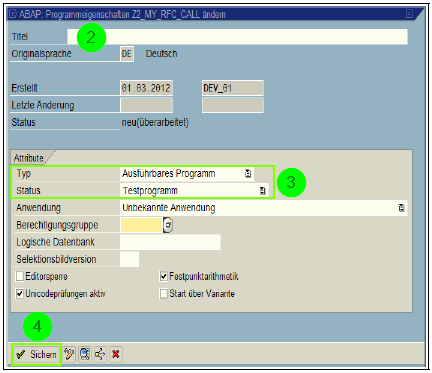The width and height of the screenshot is (432, 373).
Task: Click the red X cancel icon
Action: coord(116,354)
